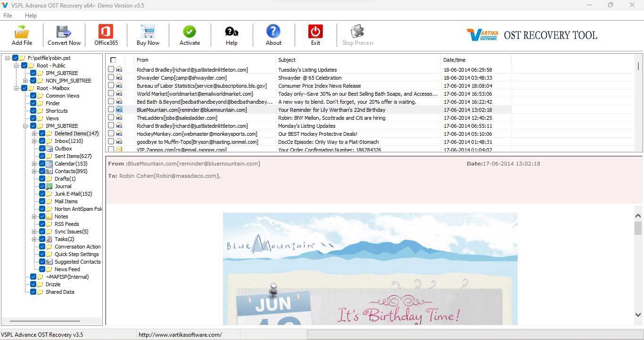Toggle the select-all checkbox in list header
The width and height of the screenshot is (644, 340).
point(113,60)
